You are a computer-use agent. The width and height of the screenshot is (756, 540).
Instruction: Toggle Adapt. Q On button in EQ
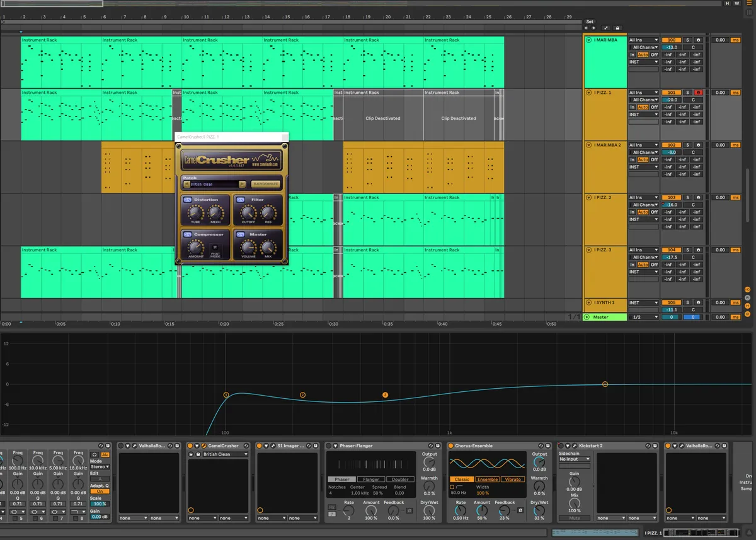click(100, 491)
